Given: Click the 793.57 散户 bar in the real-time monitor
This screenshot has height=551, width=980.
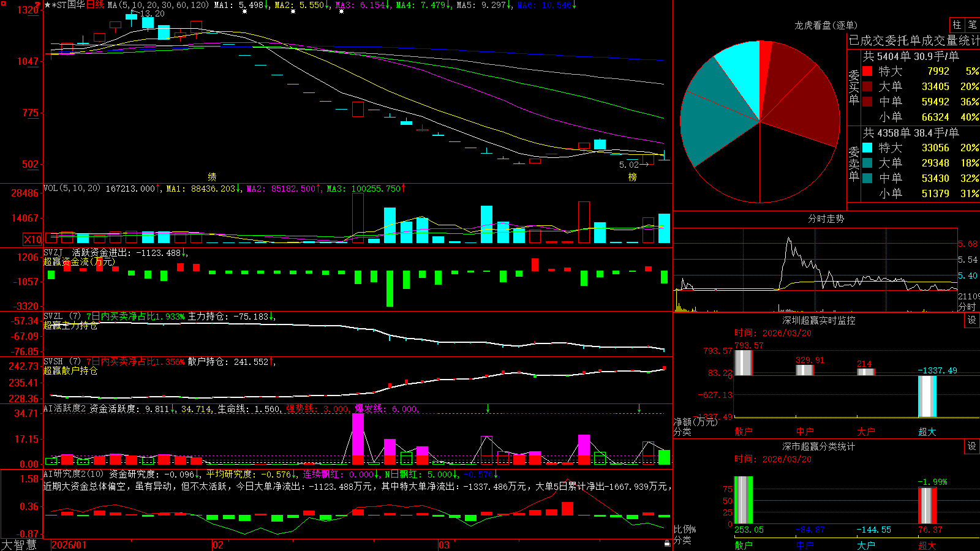Looking at the screenshot, I should (744, 362).
